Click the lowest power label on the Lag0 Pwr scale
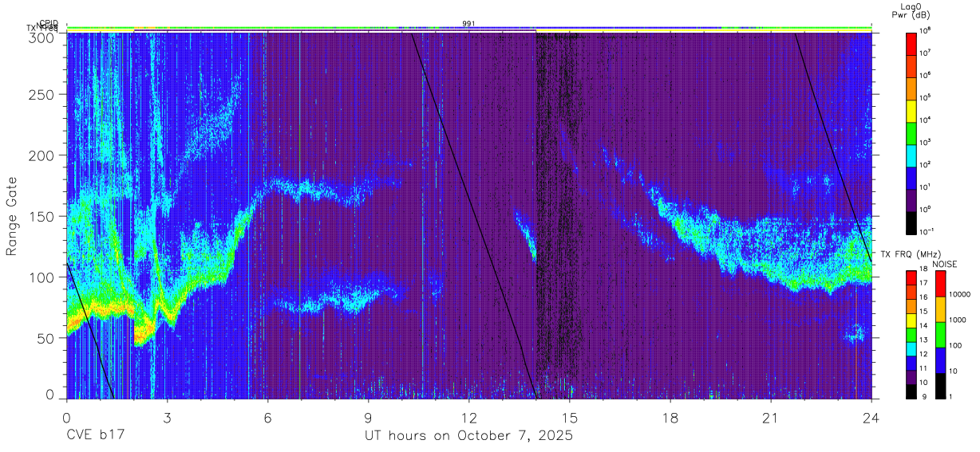Viewport: 980px width, 452px height. click(x=927, y=231)
